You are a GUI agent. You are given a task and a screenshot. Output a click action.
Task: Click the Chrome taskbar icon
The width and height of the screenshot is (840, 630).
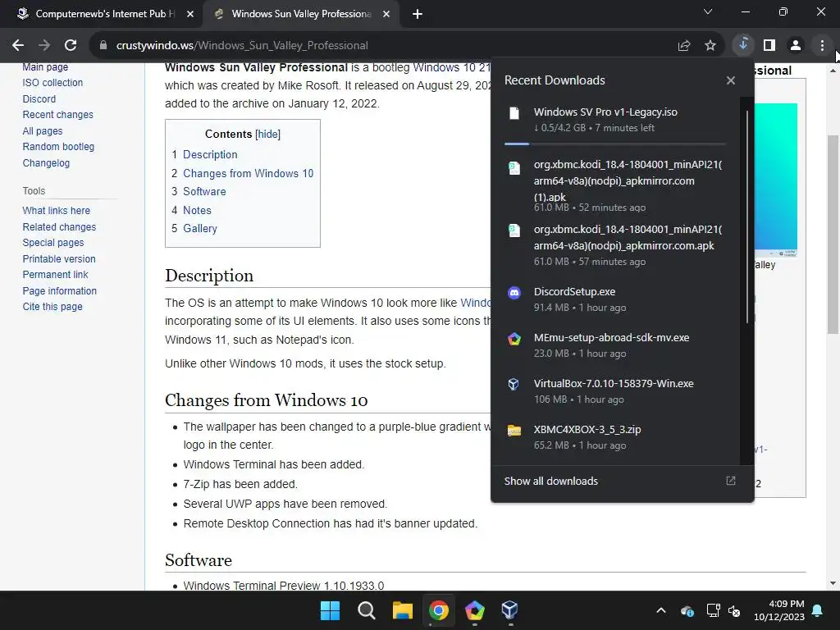[438, 610]
